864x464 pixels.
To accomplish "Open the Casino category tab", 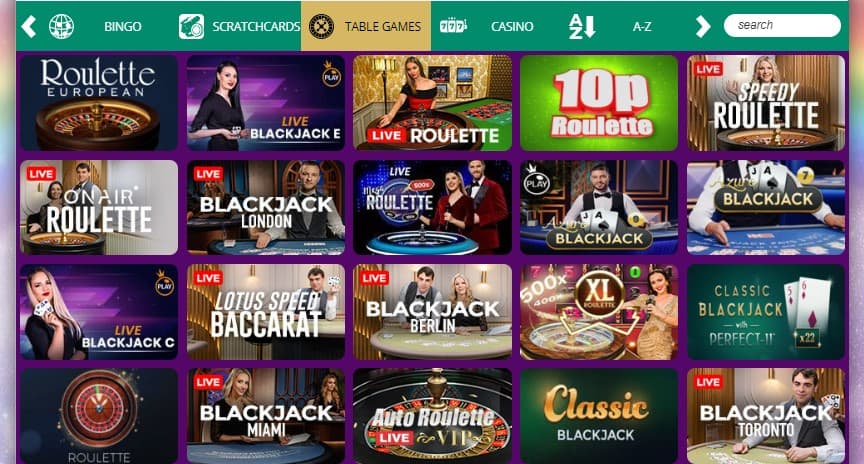I will point(512,26).
